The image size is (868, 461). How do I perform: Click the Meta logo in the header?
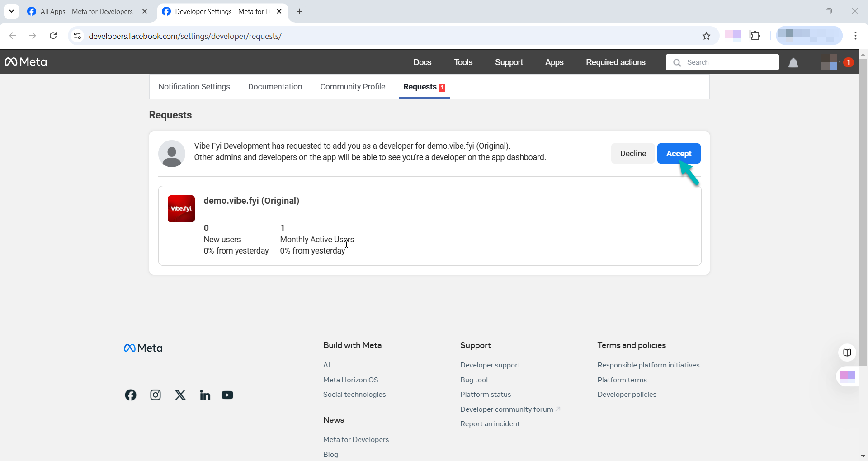click(x=26, y=62)
